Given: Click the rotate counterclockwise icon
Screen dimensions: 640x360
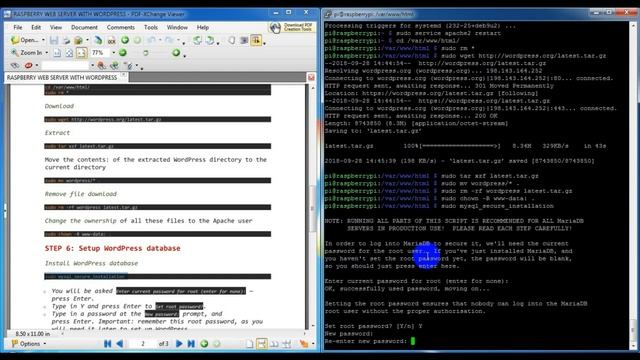Looking at the screenshot, I should tap(197, 40).
